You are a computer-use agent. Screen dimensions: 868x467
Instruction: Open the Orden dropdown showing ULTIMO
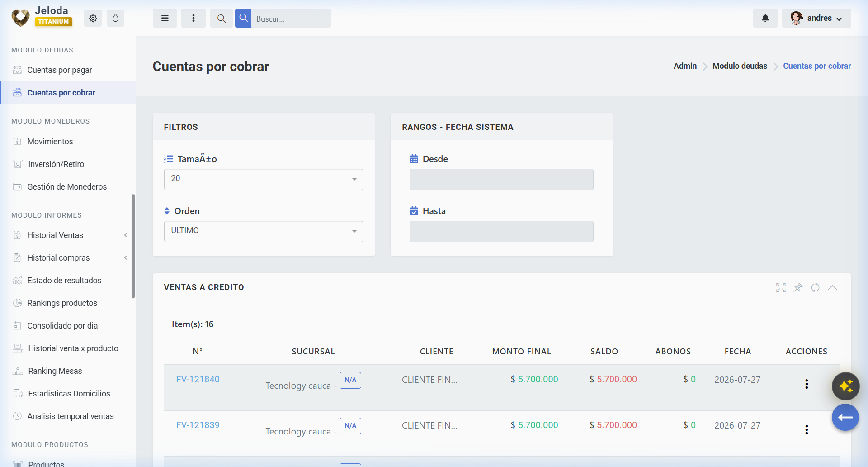click(264, 231)
